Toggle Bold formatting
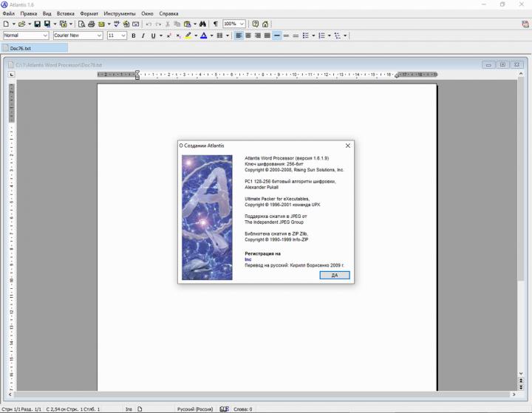 point(133,35)
